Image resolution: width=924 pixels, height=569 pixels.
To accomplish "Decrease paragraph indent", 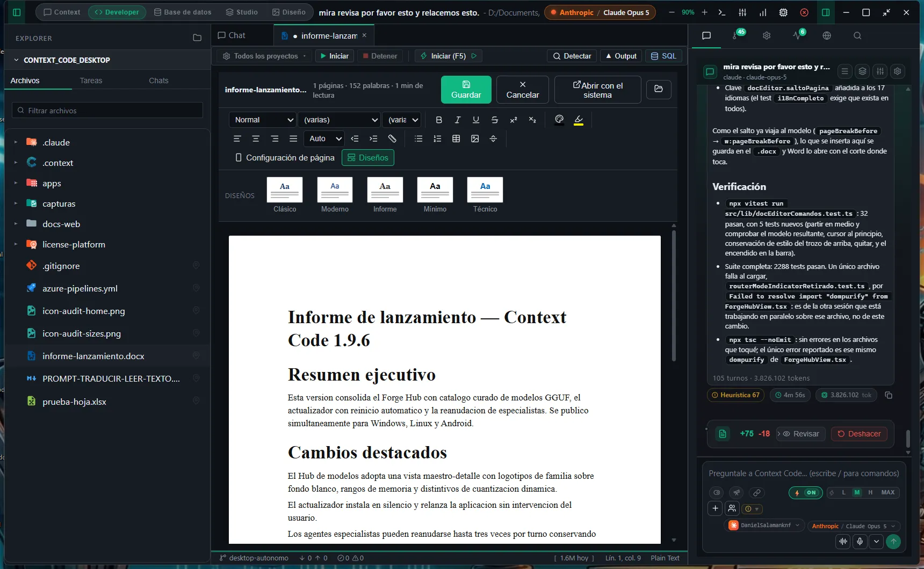I will pos(355,138).
